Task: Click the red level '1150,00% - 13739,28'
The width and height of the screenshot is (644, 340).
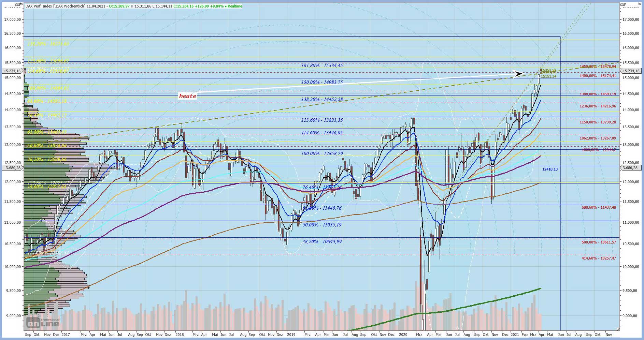Action: [598, 122]
